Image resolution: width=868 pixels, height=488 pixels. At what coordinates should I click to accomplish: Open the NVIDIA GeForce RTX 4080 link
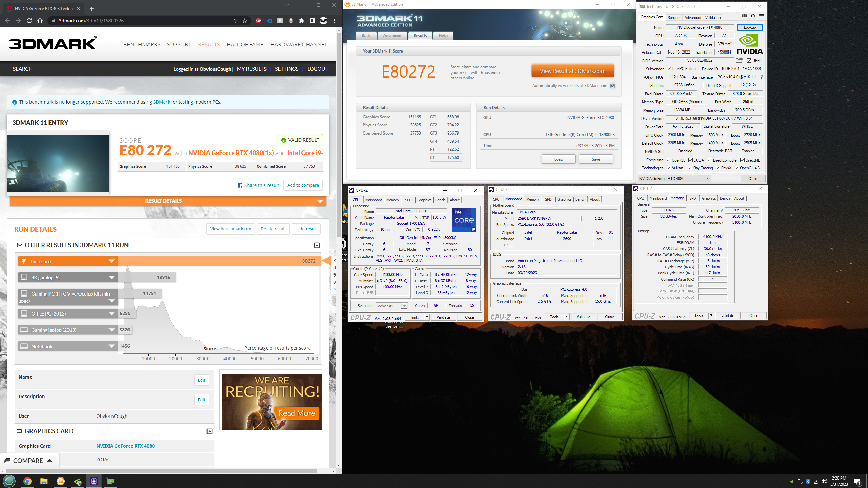pos(125,446)
